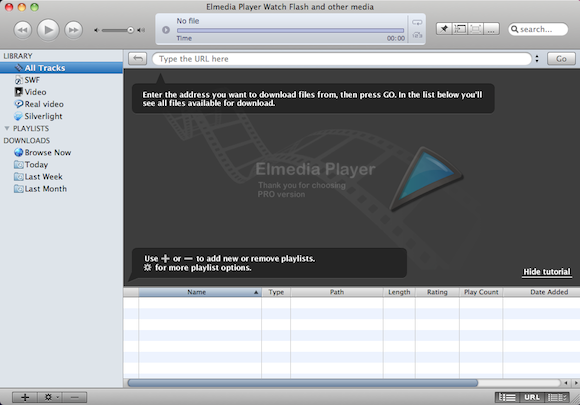Toggle the repeat loop icon
580x405 pixels.
point(417,23)
